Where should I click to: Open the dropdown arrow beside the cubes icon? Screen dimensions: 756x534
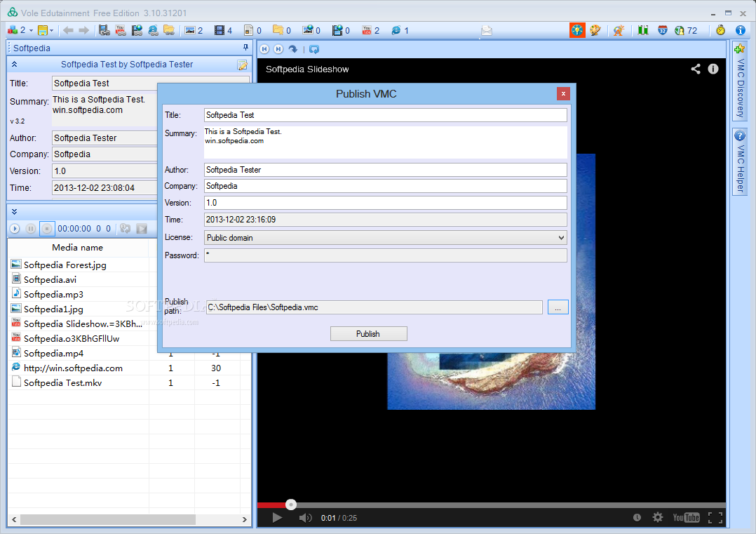pyautogui.click(x=31, y=30)
